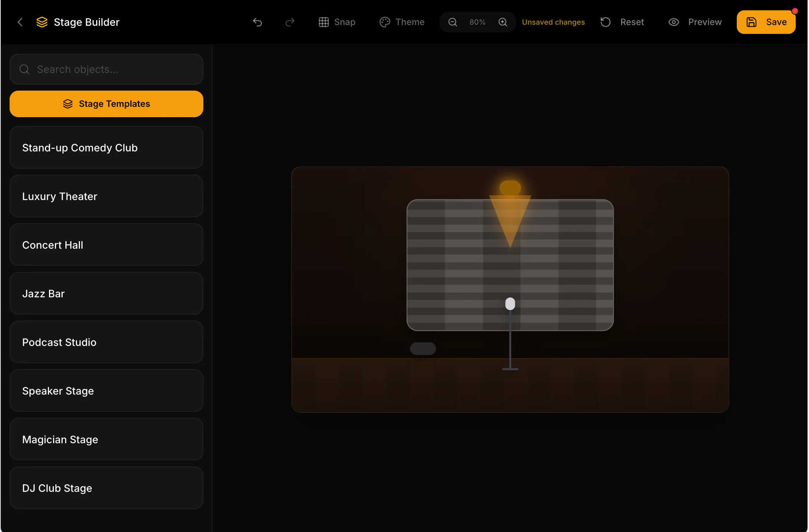Click the search magnifier icon
Screen dimensions: 809x532
pyautogui.click(x=24, y=69)
